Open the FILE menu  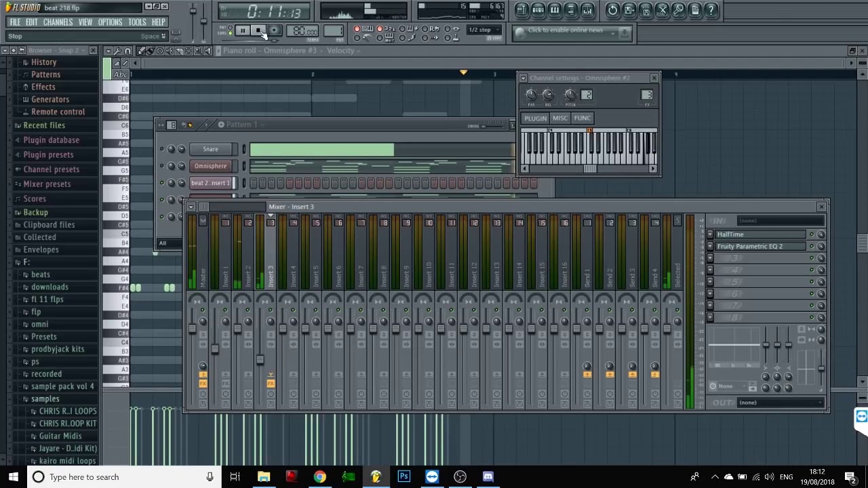pyautogui.click(x=15, y=22)
